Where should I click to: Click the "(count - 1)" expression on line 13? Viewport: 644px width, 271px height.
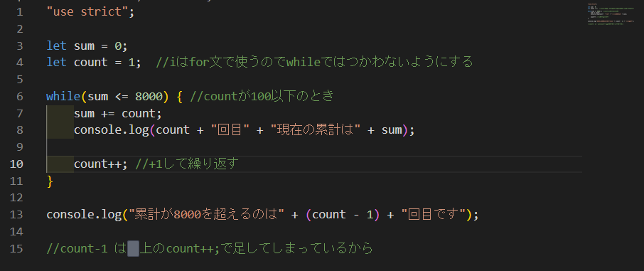[x=342, y=215]
